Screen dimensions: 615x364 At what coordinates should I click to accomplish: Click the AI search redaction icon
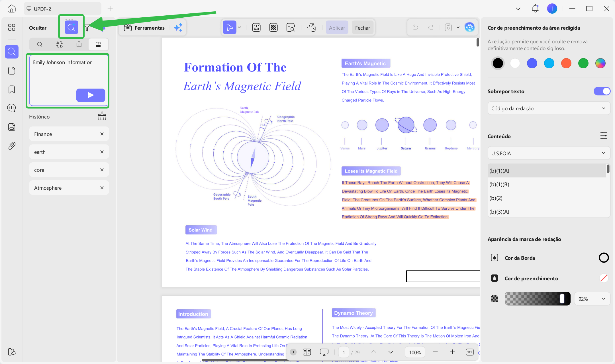pos(71,27)
